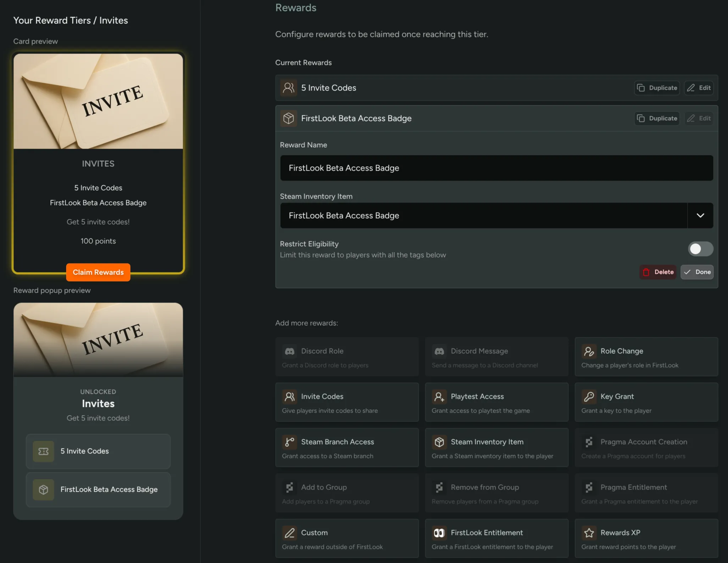728x563 pixels.
Task: Edit the 5 Invite Codes reward
Action: coord(699,88)
